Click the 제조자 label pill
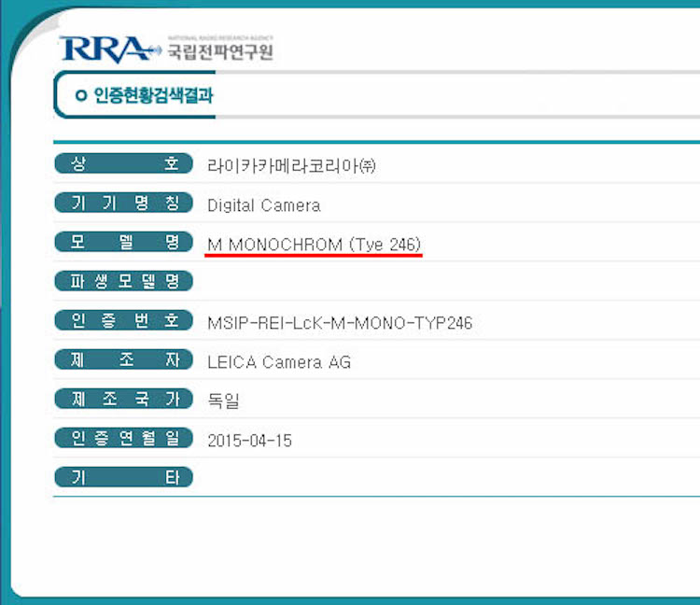Image resolution: width=700 pixels, height=605 pixels. pos(123,360)
